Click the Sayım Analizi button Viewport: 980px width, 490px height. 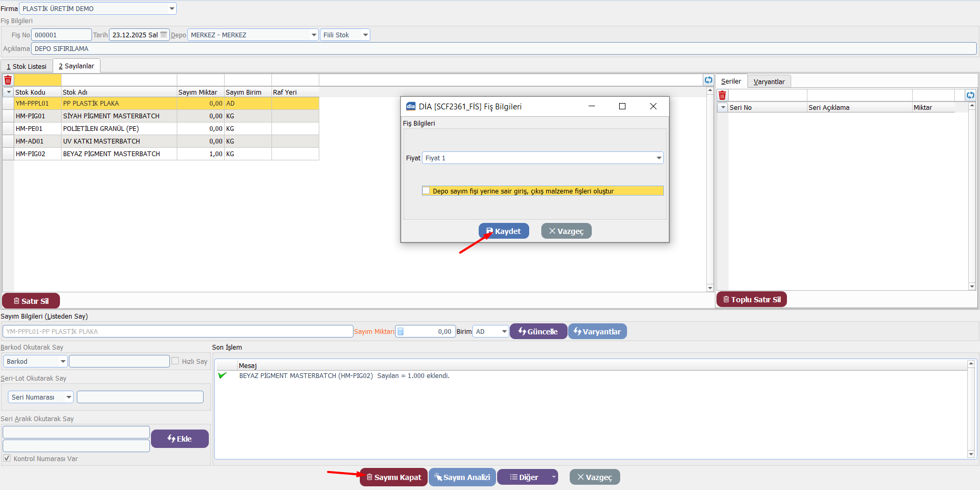pos(462,477)
